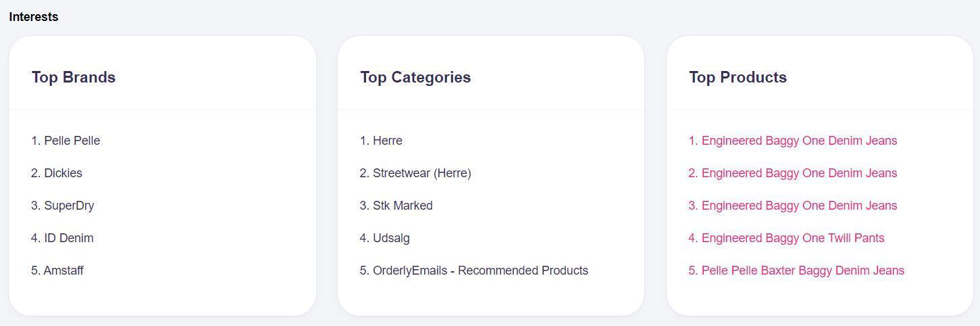Open Engineered Baggy One Twill Pants product
The image size is (980, 326).
coord(793,238)
